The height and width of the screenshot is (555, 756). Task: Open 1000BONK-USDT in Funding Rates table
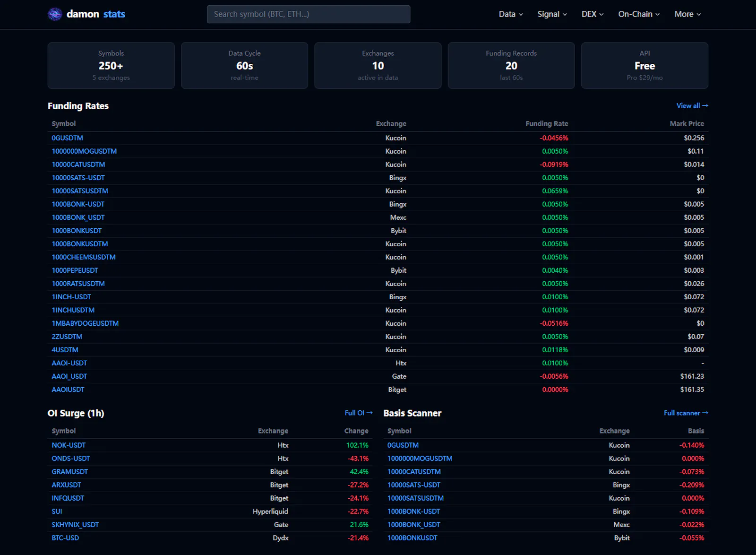pyautogui.click(x=78, y=204)
